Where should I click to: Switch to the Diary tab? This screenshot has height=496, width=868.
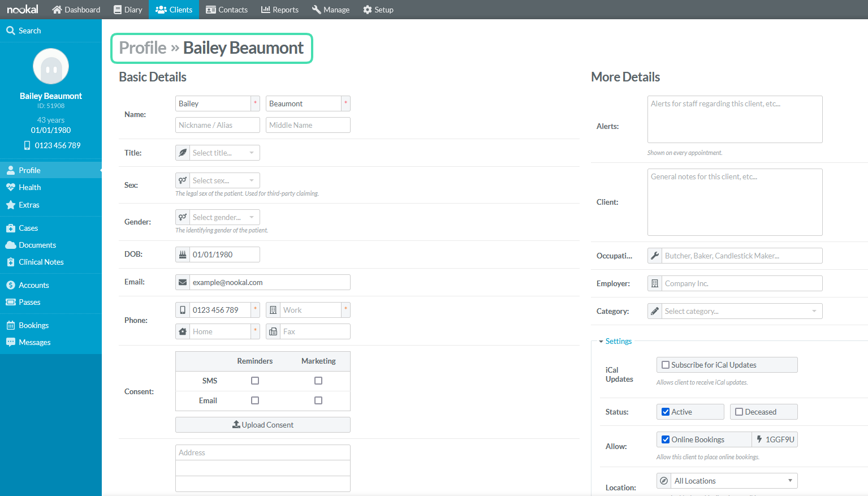tap(128, 9)
